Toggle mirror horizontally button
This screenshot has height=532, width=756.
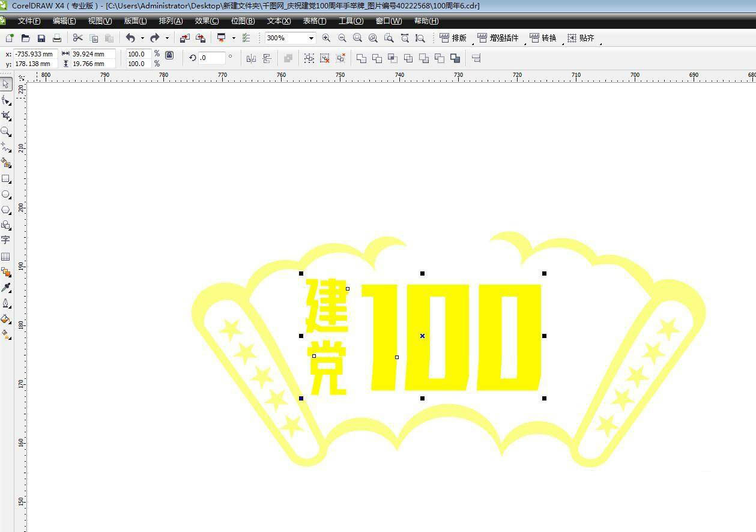coord(251,58)
